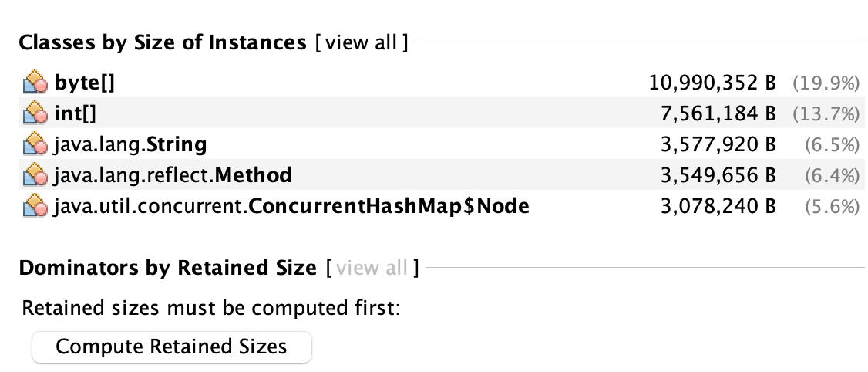Click the class icon beside int[]
The image size is (868, 372).
tap(35, 113)
